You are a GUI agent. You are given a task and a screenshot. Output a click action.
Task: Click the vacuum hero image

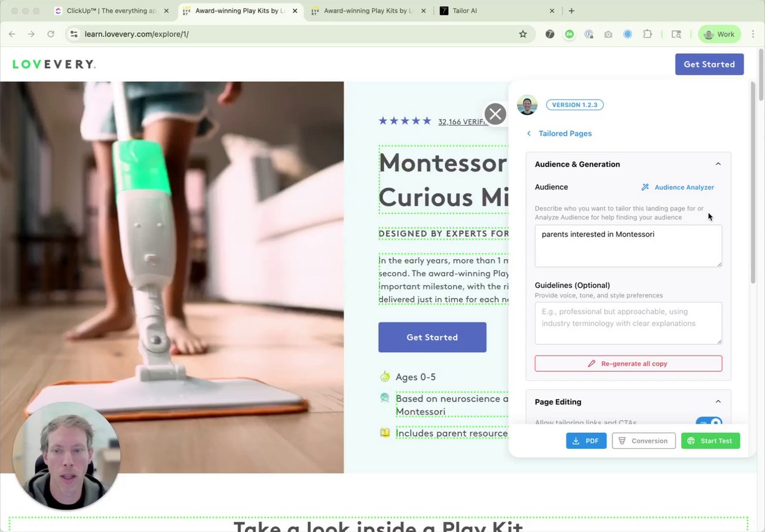click(x=172, y=277)
